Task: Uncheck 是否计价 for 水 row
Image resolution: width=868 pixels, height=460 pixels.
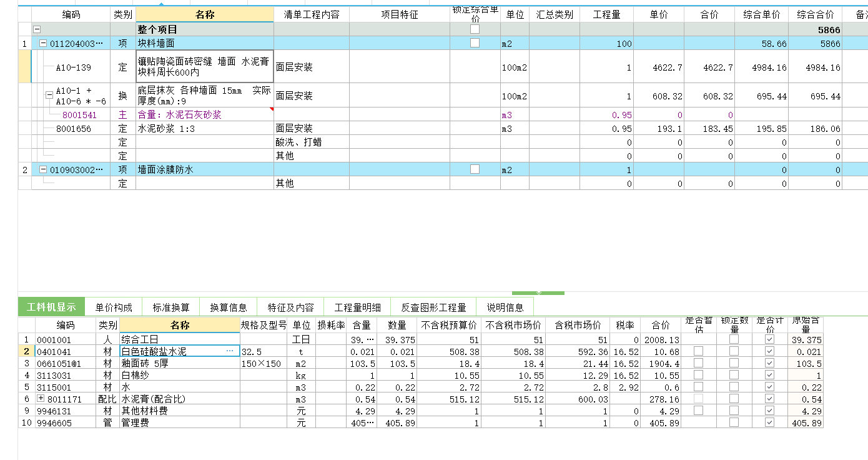Action: (769, 387)
